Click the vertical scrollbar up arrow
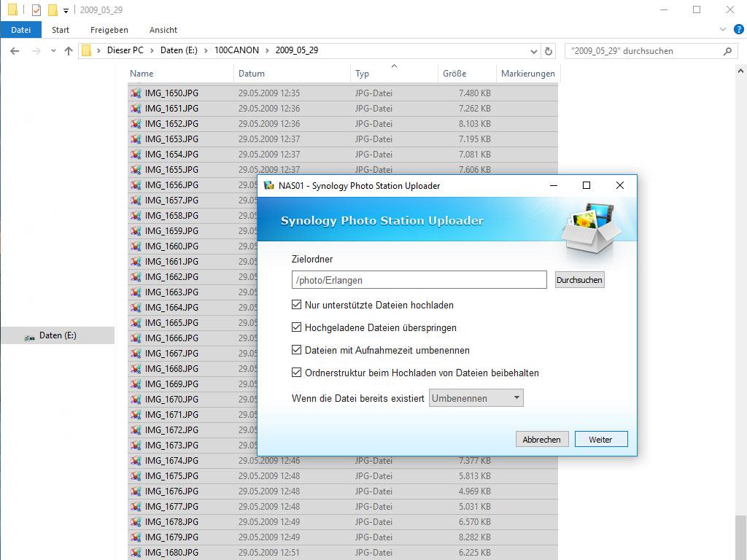The width and height of the screenshot is (747, 560). pos(740,71)
